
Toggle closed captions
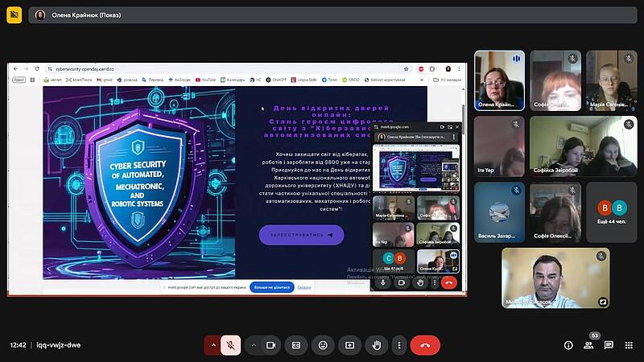(296, 345)
